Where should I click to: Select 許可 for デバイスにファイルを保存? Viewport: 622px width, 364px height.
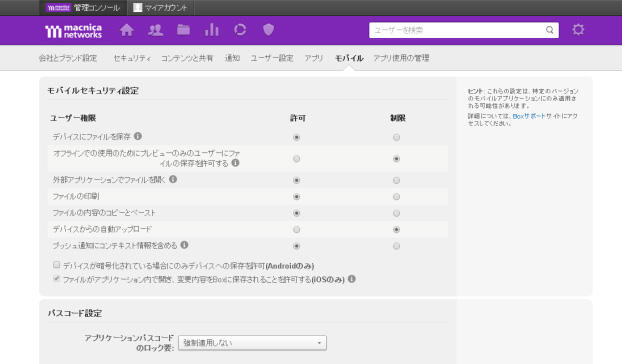296,138
